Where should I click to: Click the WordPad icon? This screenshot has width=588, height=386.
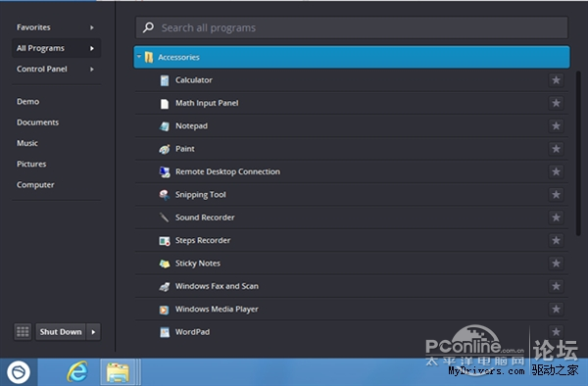point(165,332)
